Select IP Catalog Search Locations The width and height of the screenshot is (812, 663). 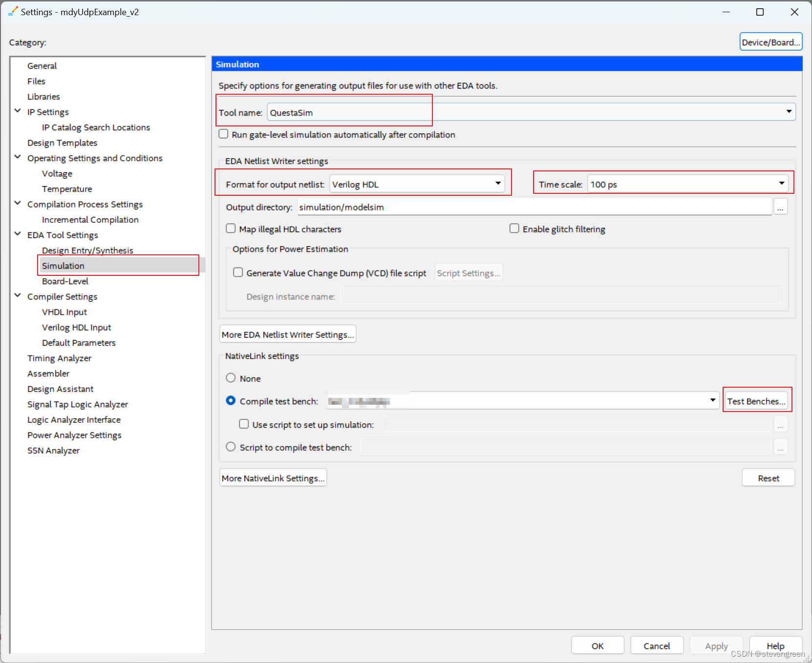pyautogui.click(x=96, y=127)
